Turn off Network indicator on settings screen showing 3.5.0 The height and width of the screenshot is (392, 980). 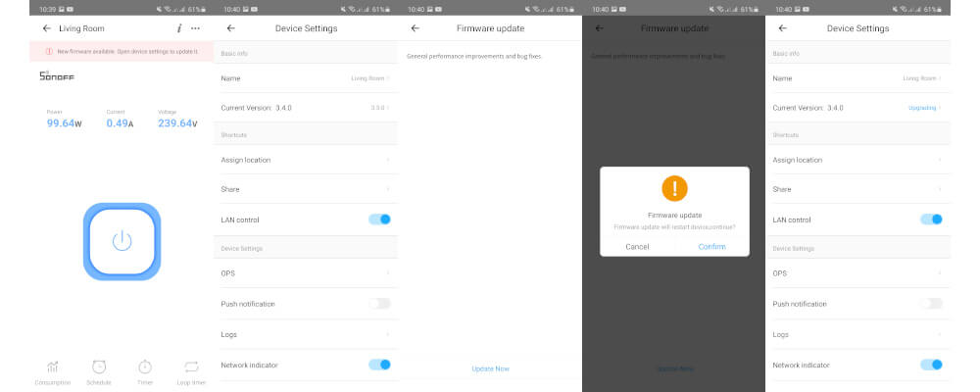(x=379, y=365)
